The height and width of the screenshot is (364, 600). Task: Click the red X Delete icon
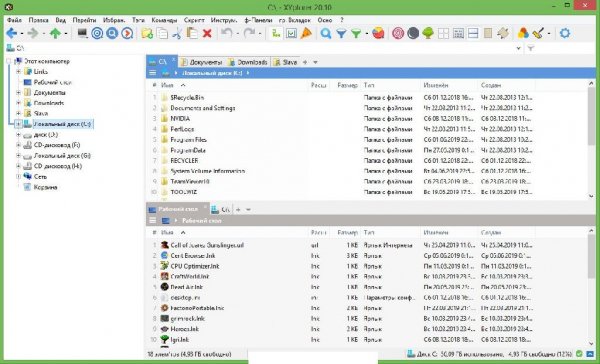(x=207, y=34)
